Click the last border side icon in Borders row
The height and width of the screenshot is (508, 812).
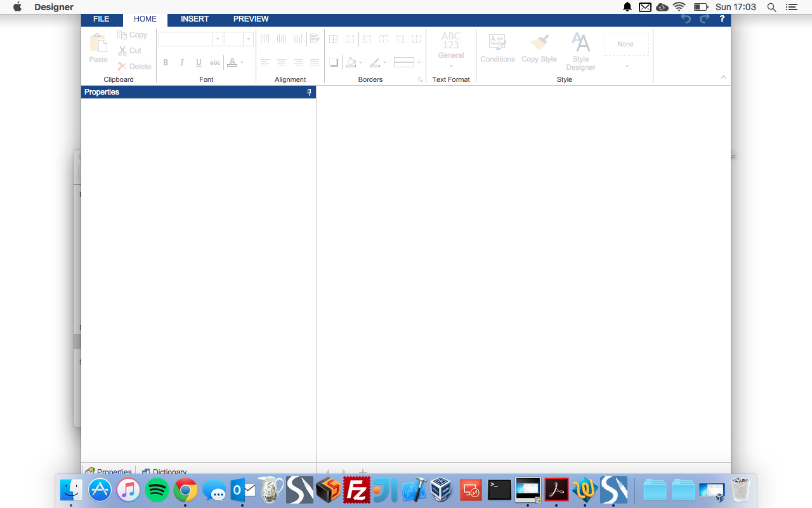pyautogui.click(x=416, y=39)
